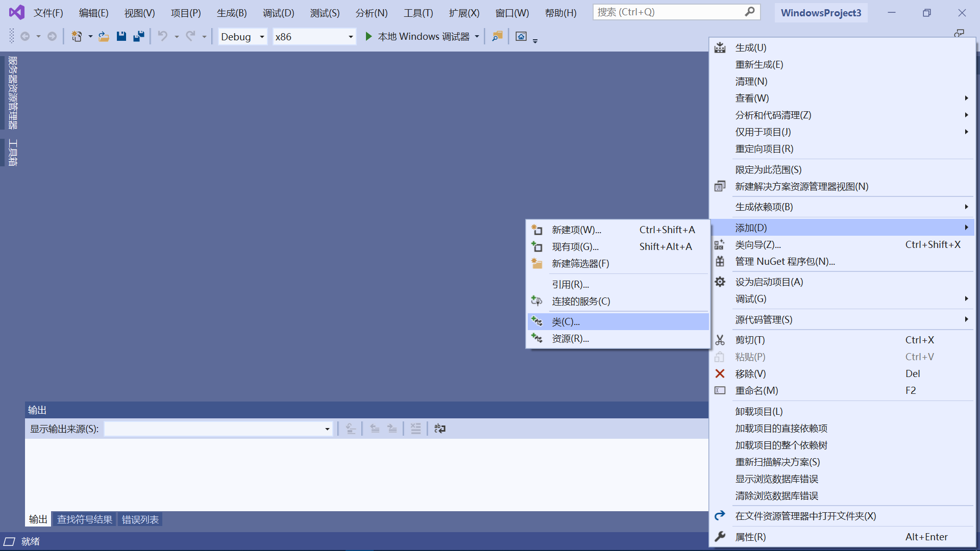Open 管理 NuGet 程序包(N)...
The height and width of the screenshot is (551, 980).
point(842,262)
